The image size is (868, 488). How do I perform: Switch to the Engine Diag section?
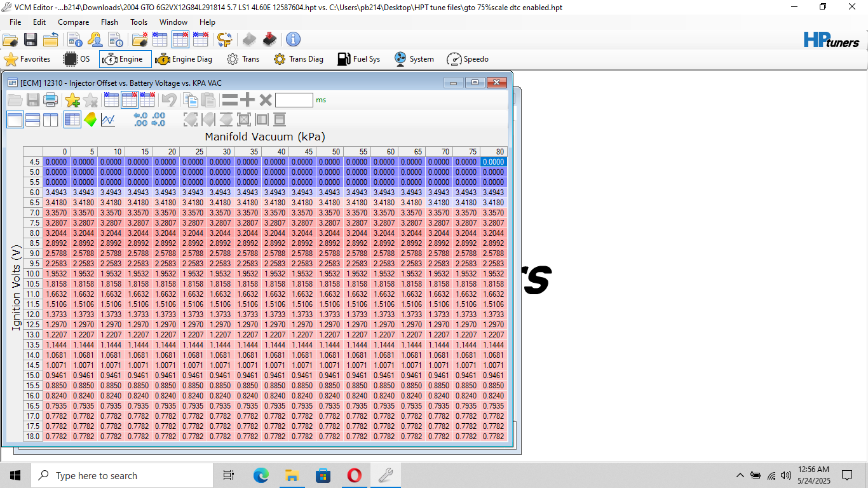pos(184,59)
